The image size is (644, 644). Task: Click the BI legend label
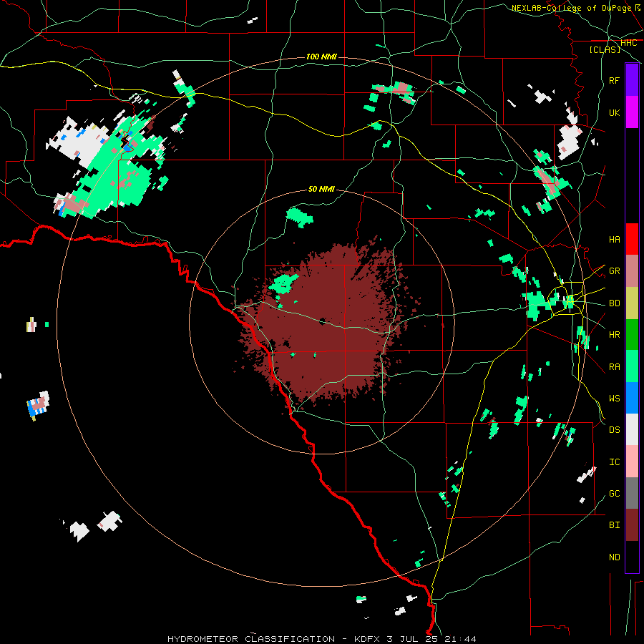(x=614, y=525)
